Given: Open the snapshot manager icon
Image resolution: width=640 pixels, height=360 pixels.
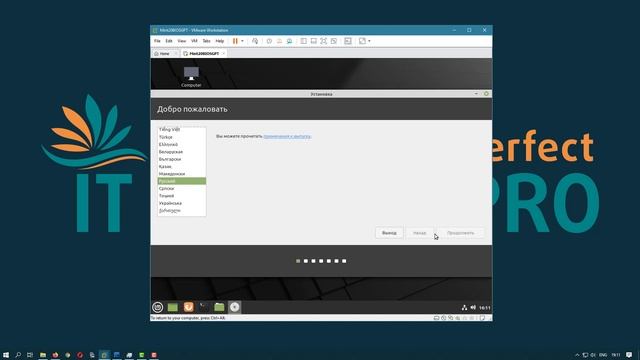Looking at the screenshot, I should click(x=289, y=41).
